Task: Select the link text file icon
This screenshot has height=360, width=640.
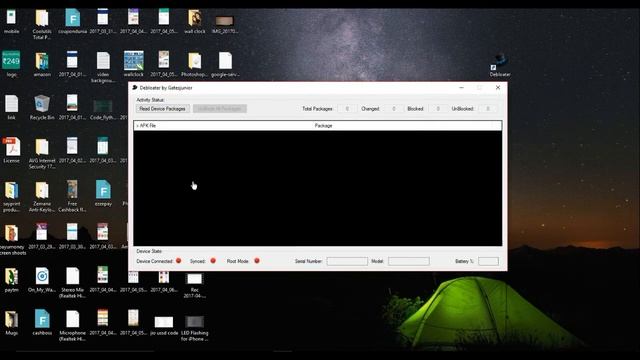Action: point(11,107)
